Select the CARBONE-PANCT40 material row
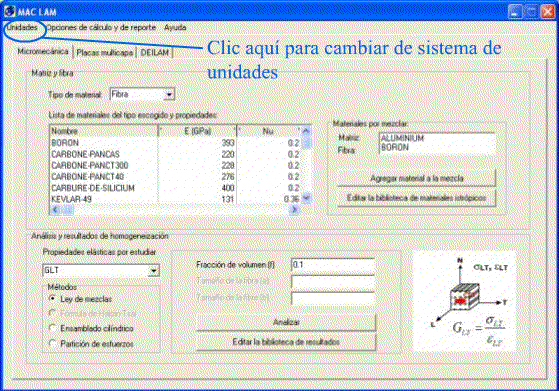559x391 pixels. 175,176
